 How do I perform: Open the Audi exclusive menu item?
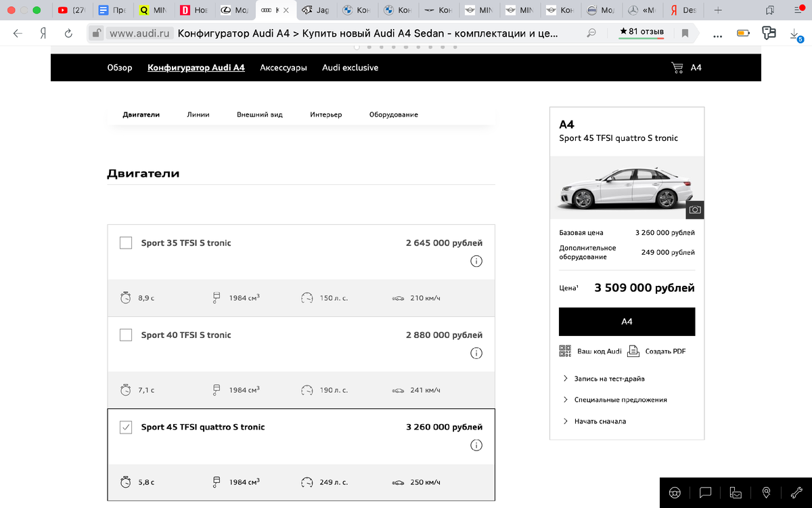pos(351,68)
